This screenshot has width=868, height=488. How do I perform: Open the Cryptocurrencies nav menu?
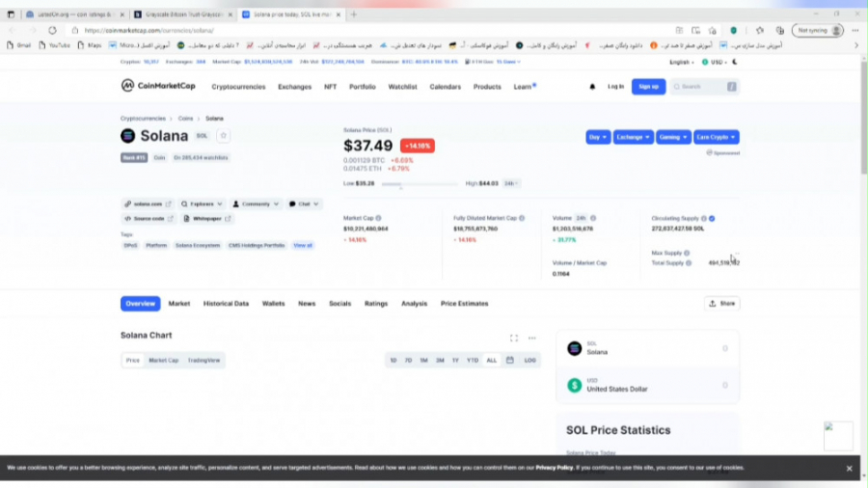(x=238, y=87)
